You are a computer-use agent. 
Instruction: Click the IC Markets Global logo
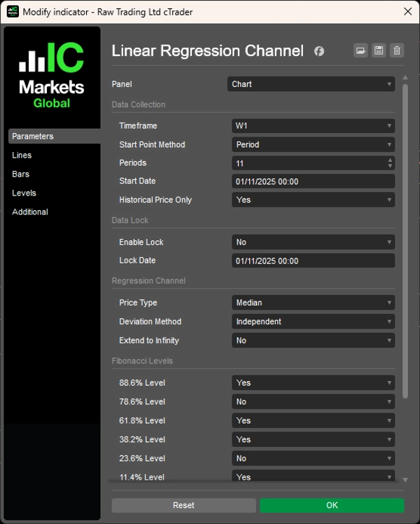(x=52, y=76)
